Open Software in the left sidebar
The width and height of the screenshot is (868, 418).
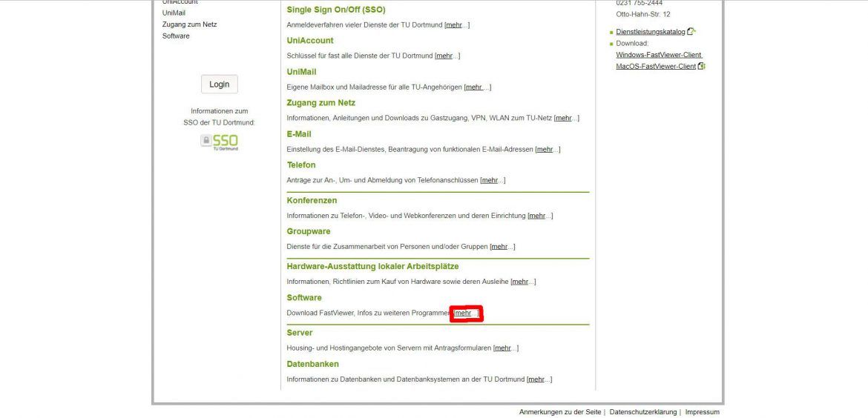[176, 36]
